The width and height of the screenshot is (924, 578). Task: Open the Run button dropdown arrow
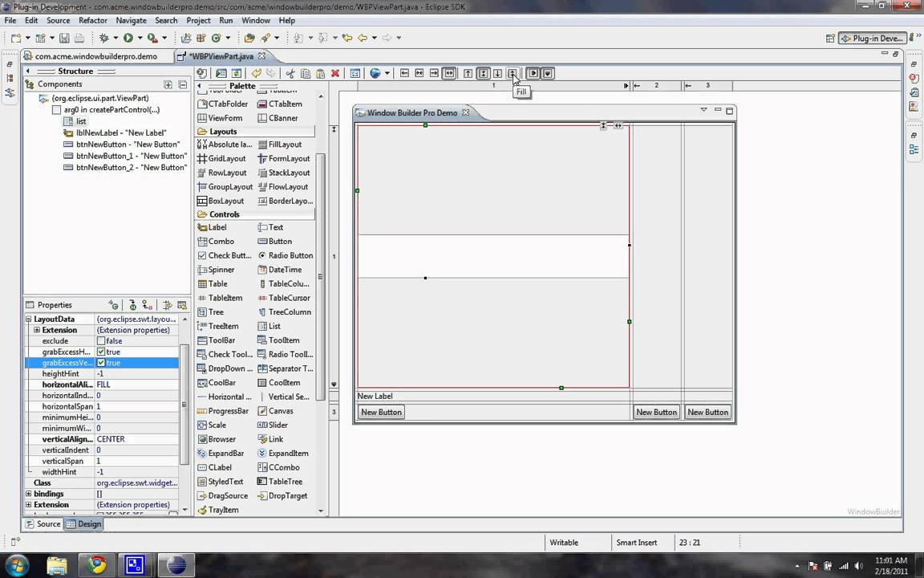pos(140,38)
